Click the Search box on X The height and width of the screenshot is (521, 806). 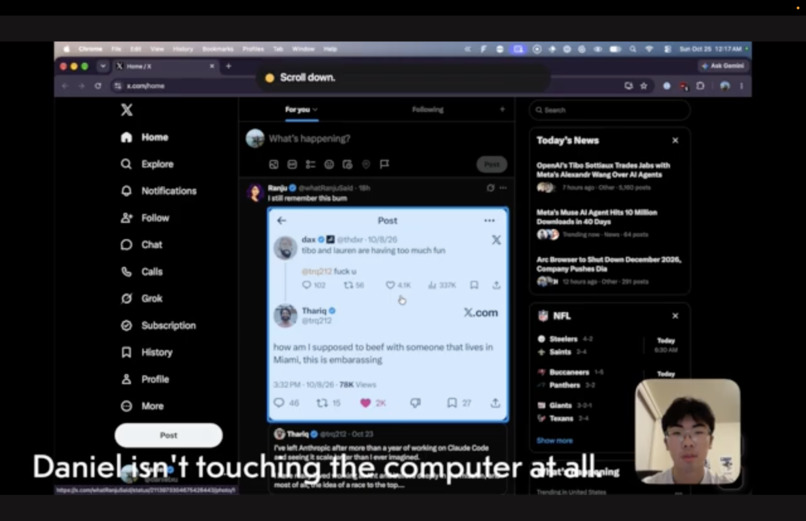(609, 110)
